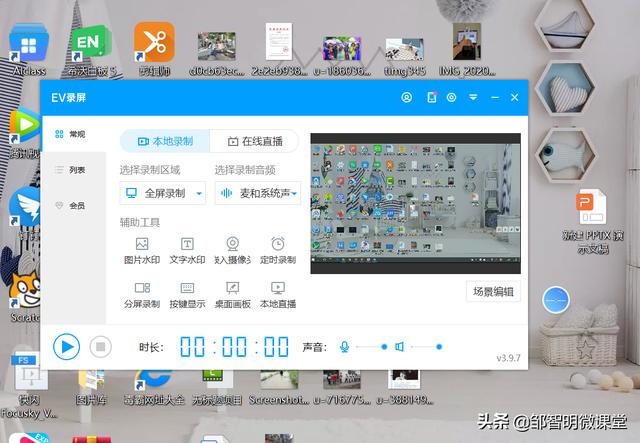Click the blue floating circle on desktop

coord(556,300)
